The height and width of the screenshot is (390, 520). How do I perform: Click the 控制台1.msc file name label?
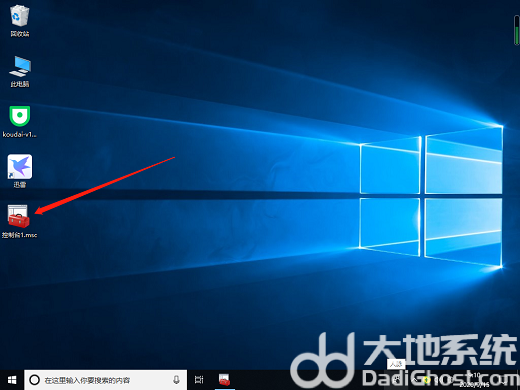[x=19, y=235]
